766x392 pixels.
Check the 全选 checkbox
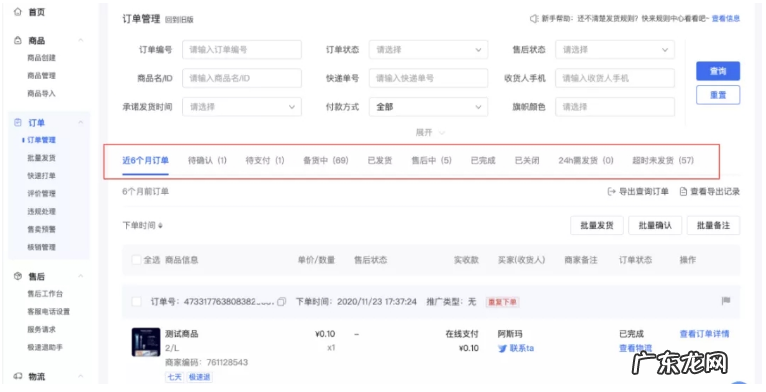[x=137, y=260]
